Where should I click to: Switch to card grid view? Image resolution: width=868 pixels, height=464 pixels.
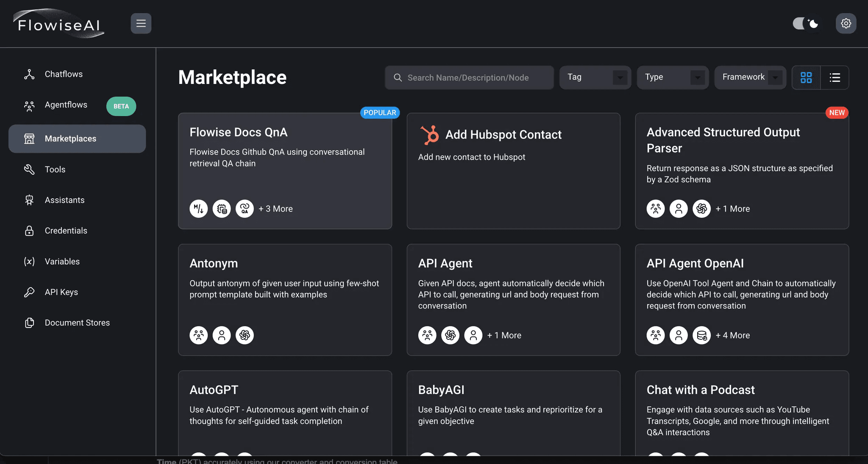click(x=806, y=78)
